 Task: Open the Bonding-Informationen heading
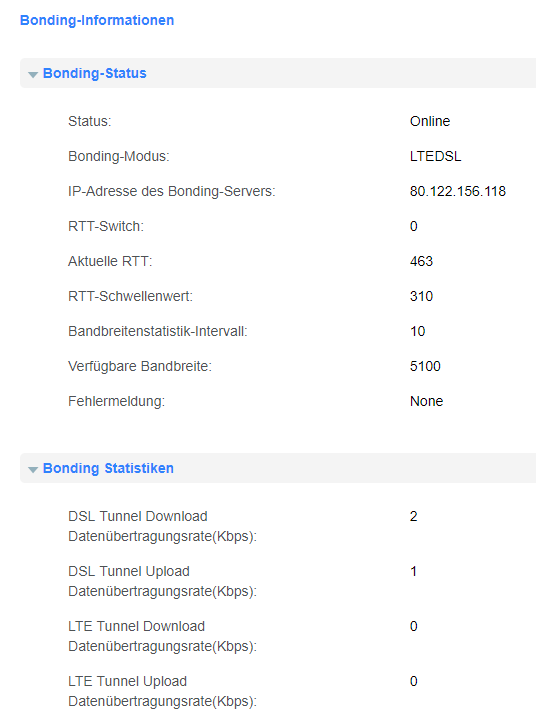[97, 21]
